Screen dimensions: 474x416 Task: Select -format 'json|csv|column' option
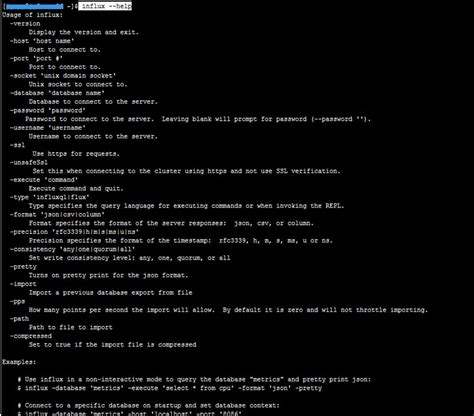(x=57, y=214)
